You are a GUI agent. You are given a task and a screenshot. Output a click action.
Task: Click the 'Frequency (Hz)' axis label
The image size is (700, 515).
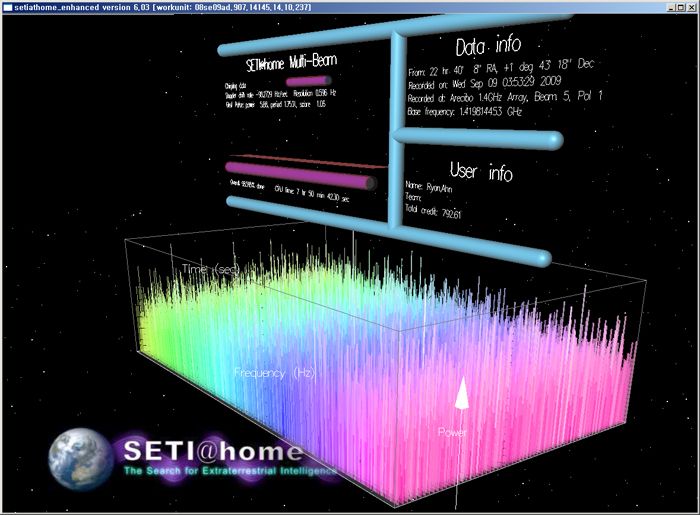(x=275, y=373)
